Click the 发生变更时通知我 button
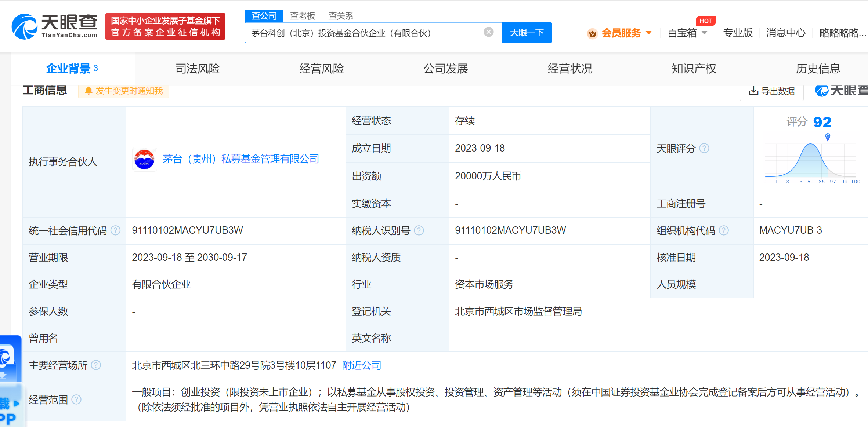 123,91
